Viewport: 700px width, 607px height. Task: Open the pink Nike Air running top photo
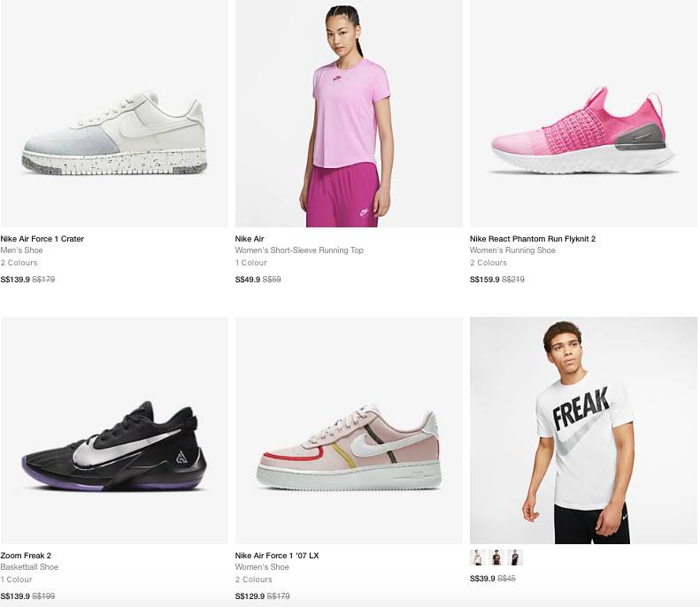click(349, 113)
